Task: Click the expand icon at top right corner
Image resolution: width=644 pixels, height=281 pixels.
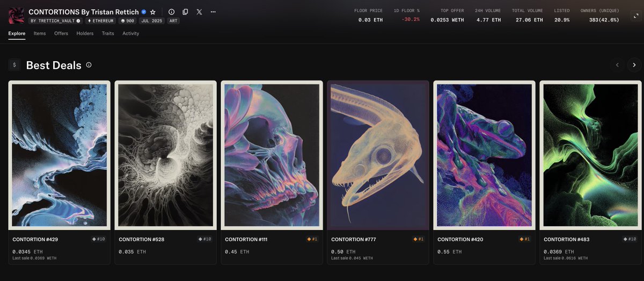Action: point(636,16)
